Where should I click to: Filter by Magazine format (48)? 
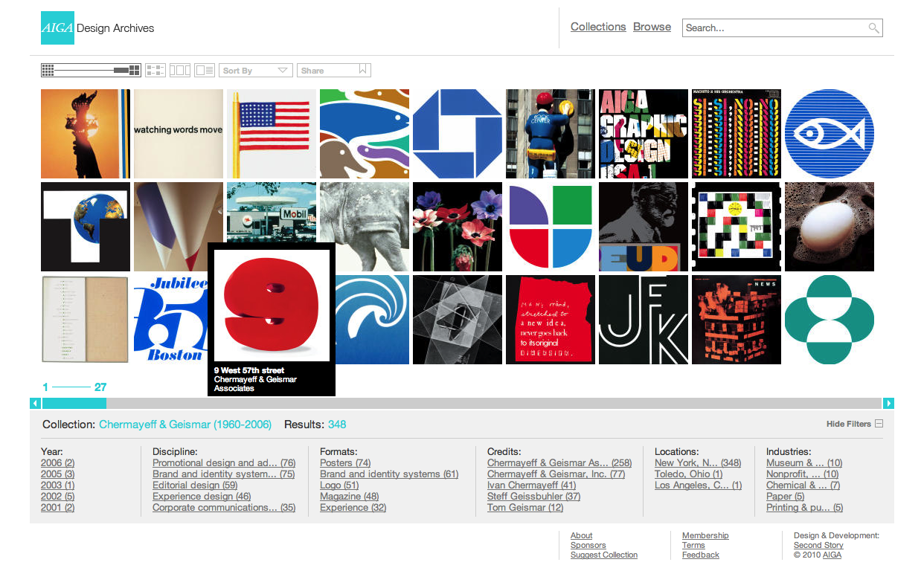[x=350, y=497]
